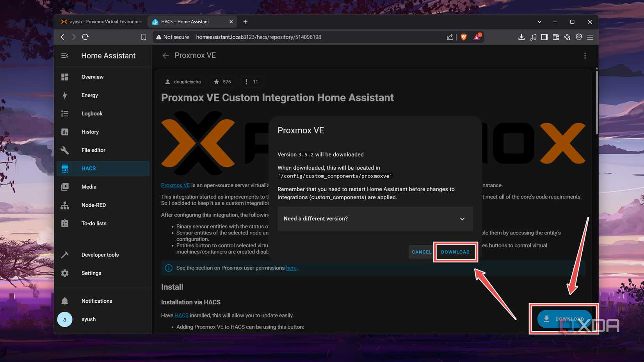Image resolution: width=644 pixels, height=362 pixels.
Task: Open the browser tab list dropdown
Action: (539, 21)
